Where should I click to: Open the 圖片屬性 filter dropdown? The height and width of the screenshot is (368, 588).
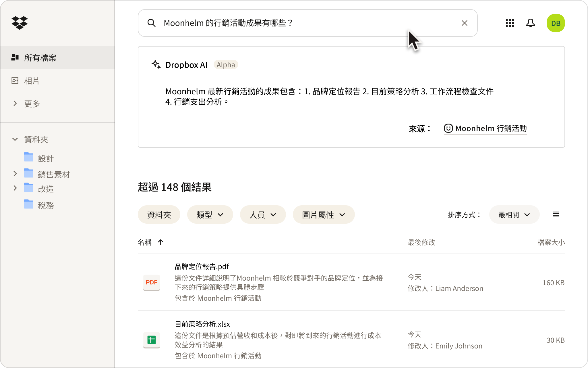[x=324, y=214]
